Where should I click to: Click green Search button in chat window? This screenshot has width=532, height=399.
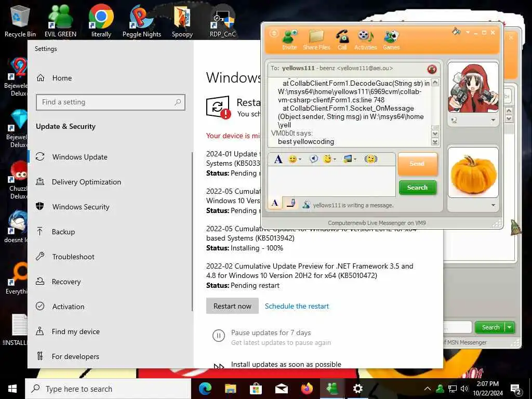coord(417,187)
